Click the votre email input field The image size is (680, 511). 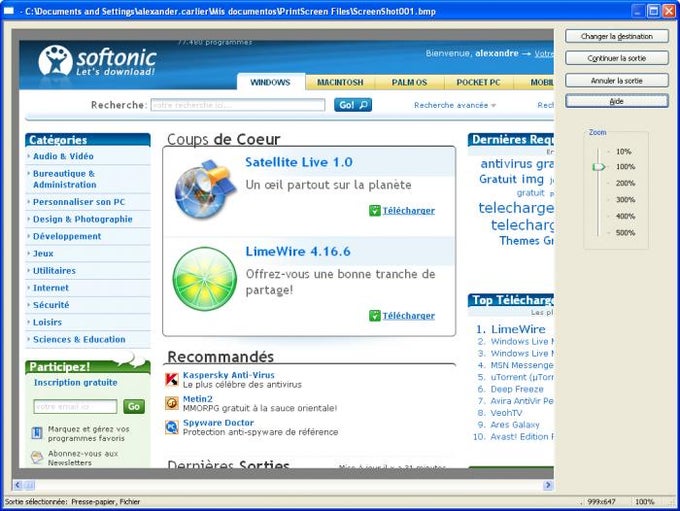pos(75,406)
